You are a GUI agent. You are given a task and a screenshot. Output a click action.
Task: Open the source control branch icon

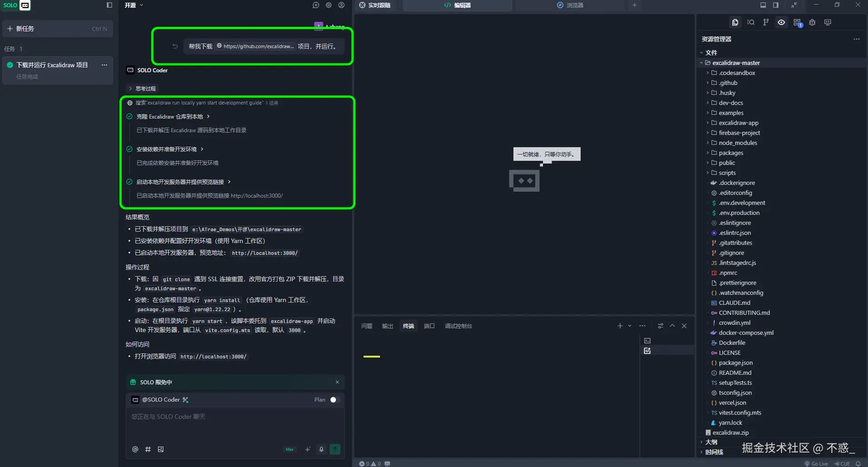tap(766, 22)
